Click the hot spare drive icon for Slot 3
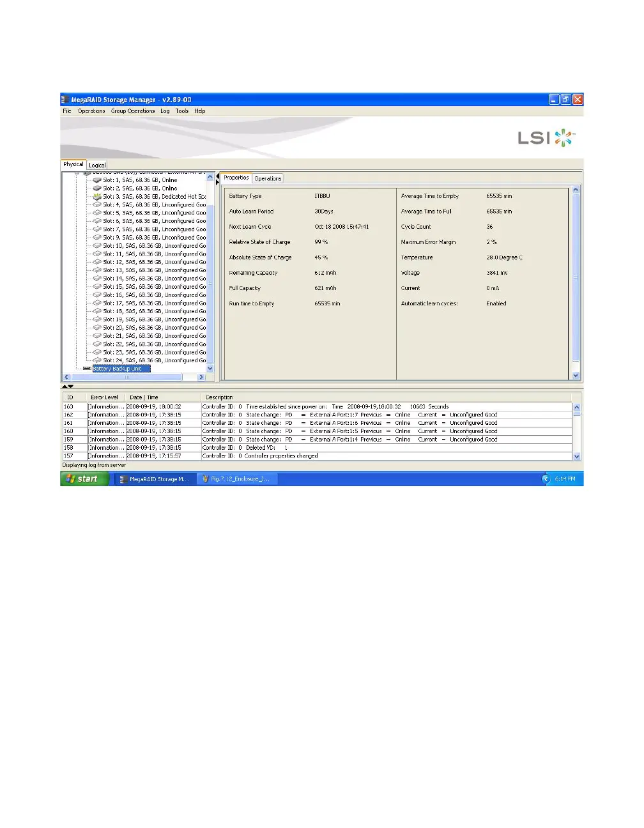 pos(97,197)
